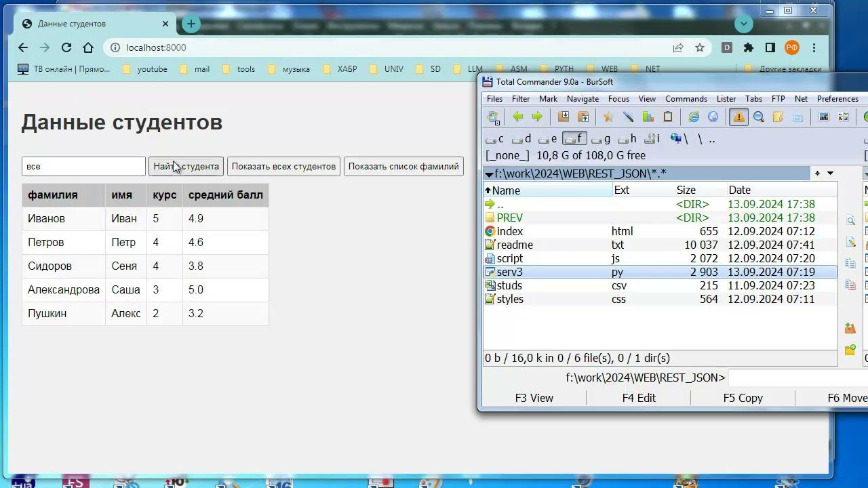Click the blue globe toolbar icon

713,117
